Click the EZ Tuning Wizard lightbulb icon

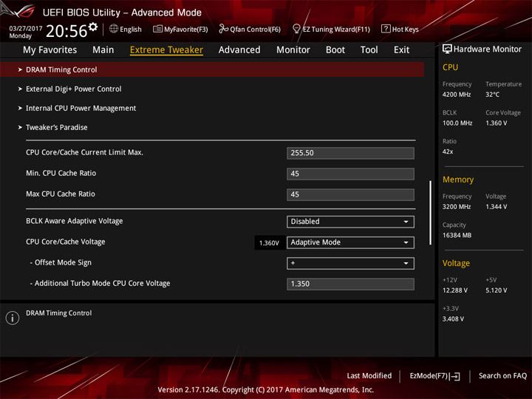pyautogui.click(x=296, y=29)
